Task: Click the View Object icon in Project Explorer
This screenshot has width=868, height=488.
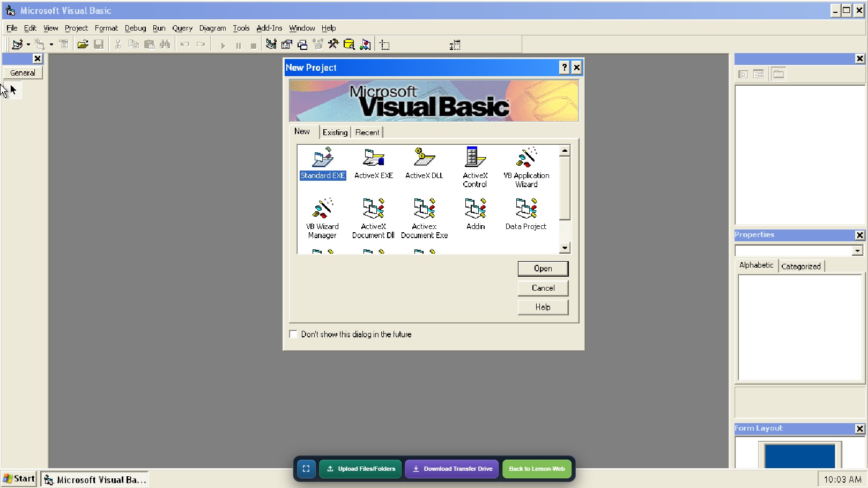Action: 758,75
